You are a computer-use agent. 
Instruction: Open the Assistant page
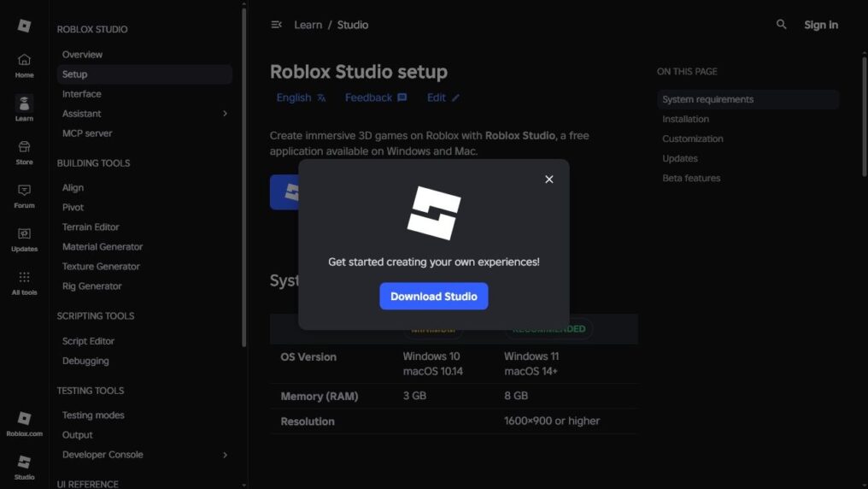click(81, 114)
